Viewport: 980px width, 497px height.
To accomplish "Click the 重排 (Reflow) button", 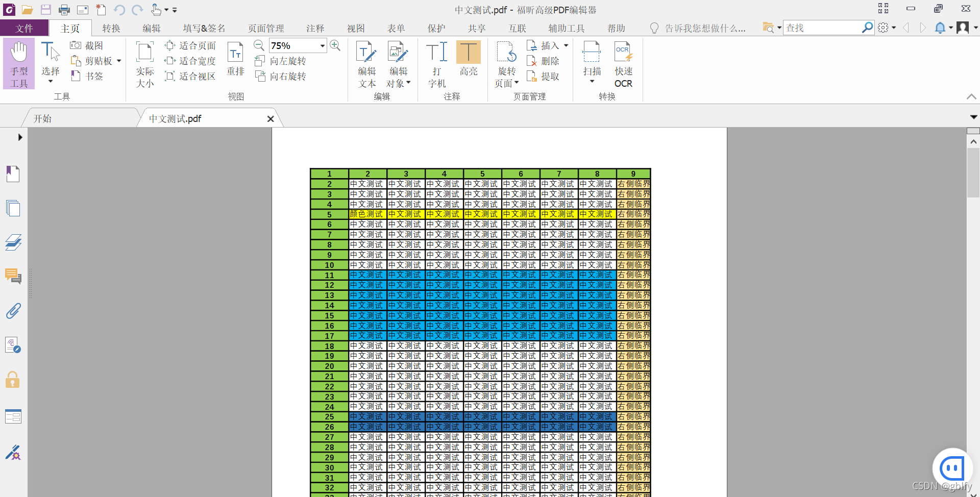I will tap(235, 61).
